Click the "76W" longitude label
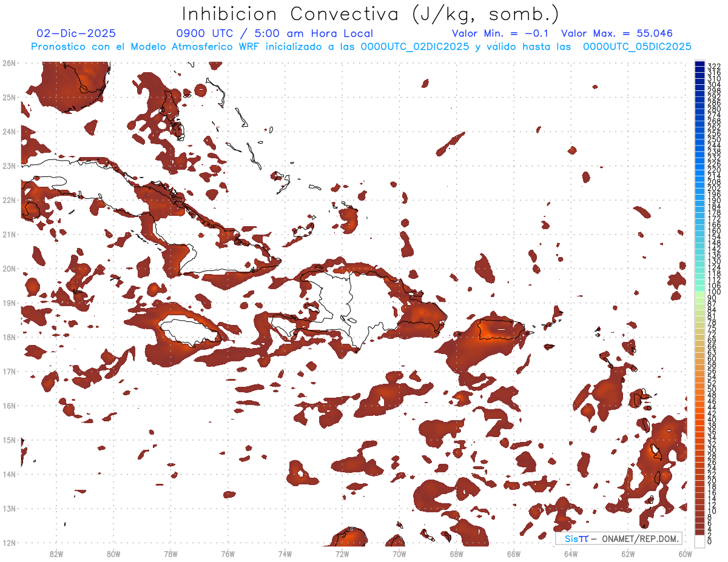Viewport: 728px width, 562px height. [227, 554]
